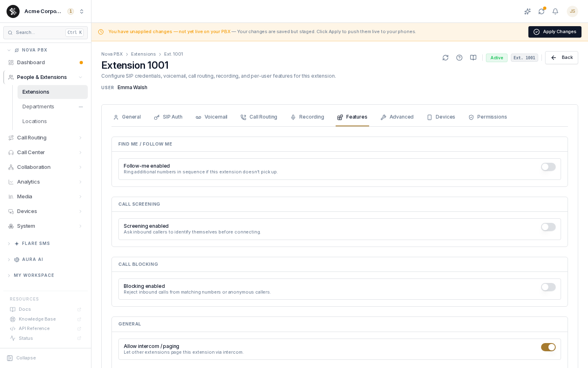The image size is (588, 368).
Task: Click the Ext. 1001 badge
Action: pos(524,58)
